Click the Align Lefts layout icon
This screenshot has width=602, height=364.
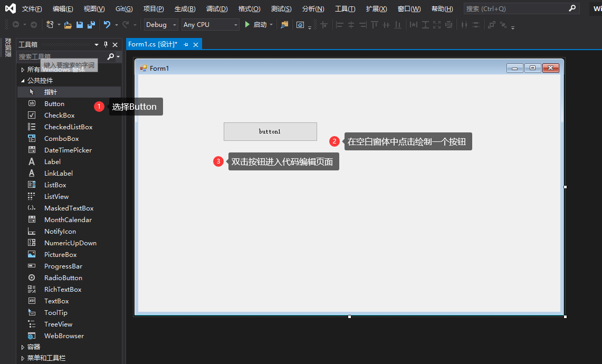click(x=339, y=25)
